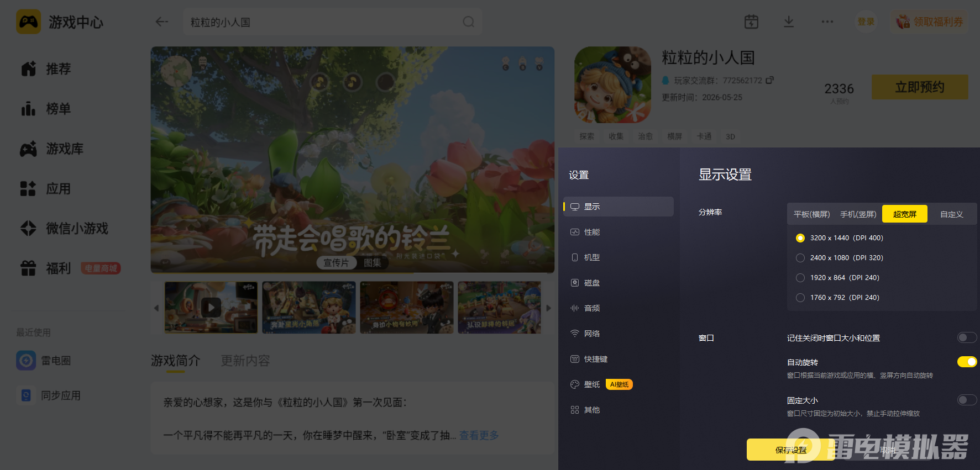Viewport: 980px width, 470px height.
Task: Switch to 平板(横屏) resolution tab
Action: [x=811, y=214]
